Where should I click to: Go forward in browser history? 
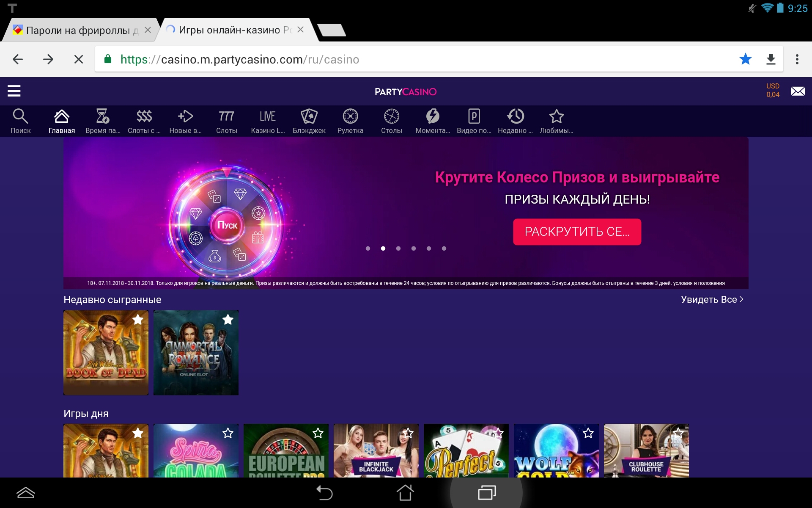coord(48,59)
